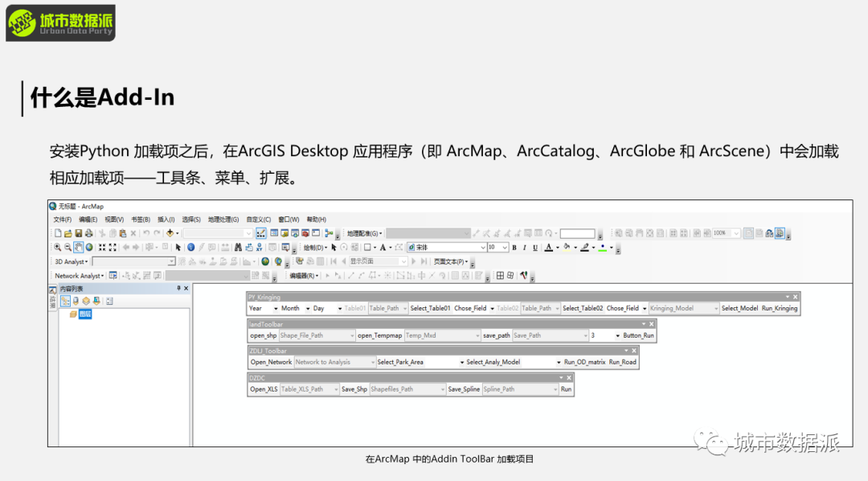Click the Save_Spline button
The image size is (868, 481).
tap(464, 389)
